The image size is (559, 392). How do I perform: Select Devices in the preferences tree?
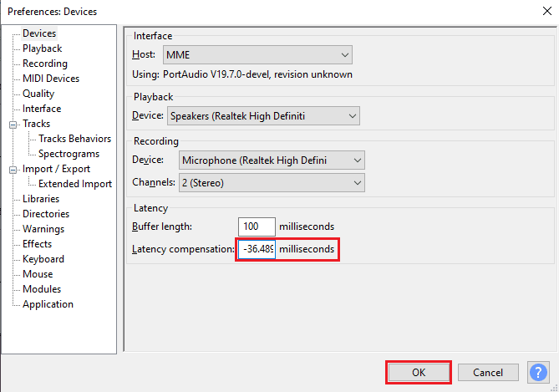pos(39,33)
